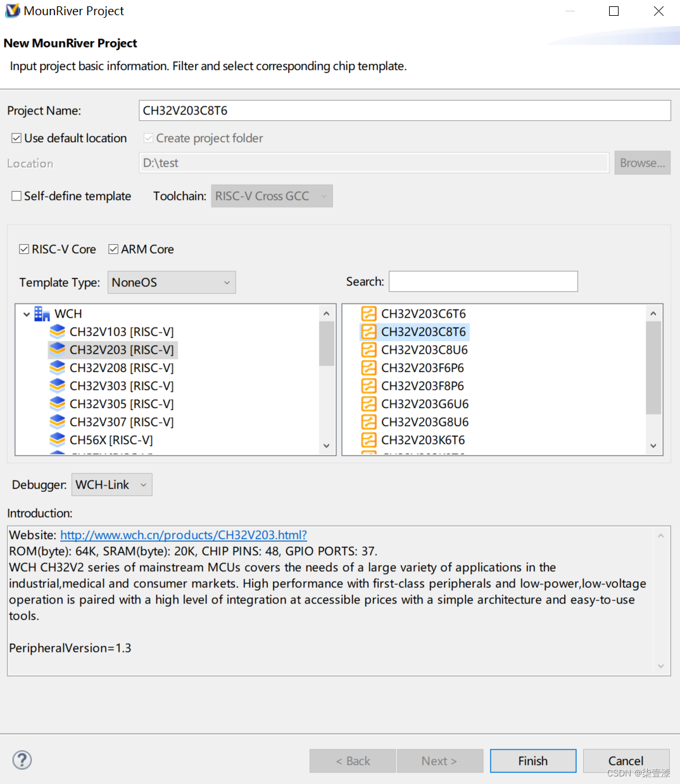Click the CH32V203F8P6 chip icon
Screen dimensions: 680x784
369,386
